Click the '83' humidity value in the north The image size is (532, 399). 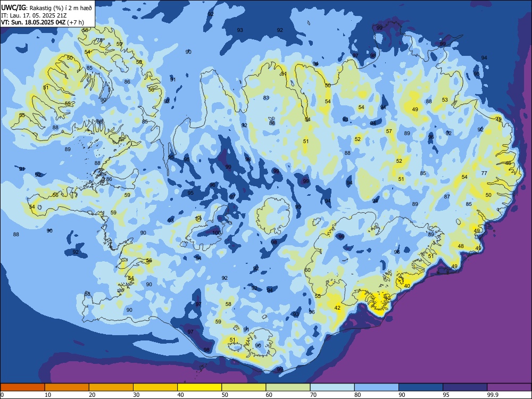point(266,98)
